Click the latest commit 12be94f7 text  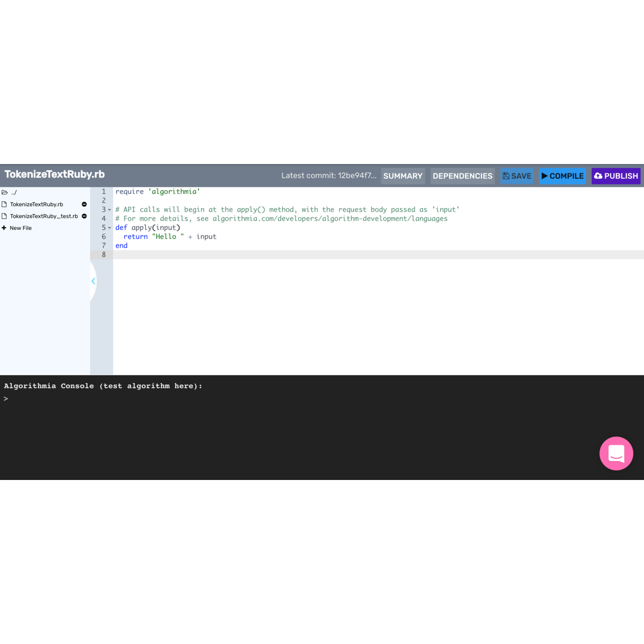(x=330, y=176)
